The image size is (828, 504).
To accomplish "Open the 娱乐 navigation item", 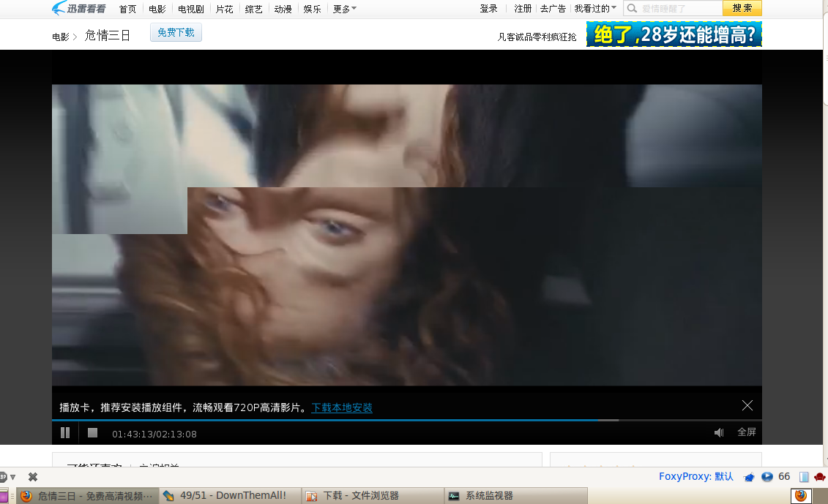I will click(312, 9).
